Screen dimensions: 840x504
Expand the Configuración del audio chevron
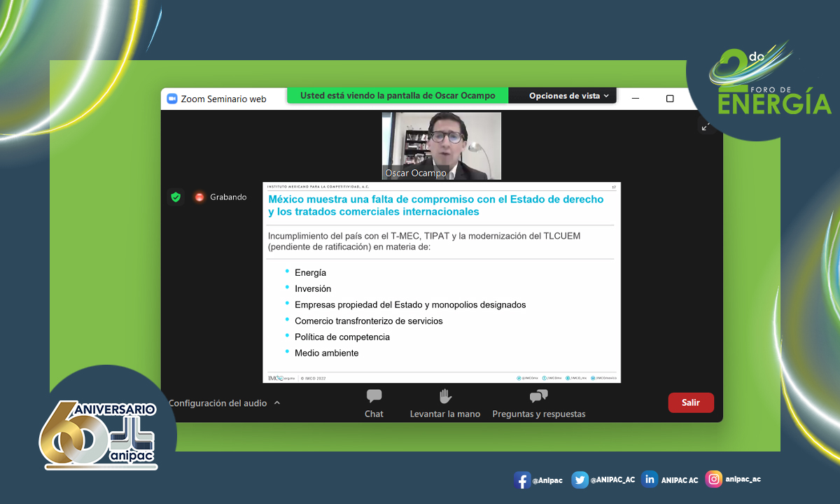[277, 403]
